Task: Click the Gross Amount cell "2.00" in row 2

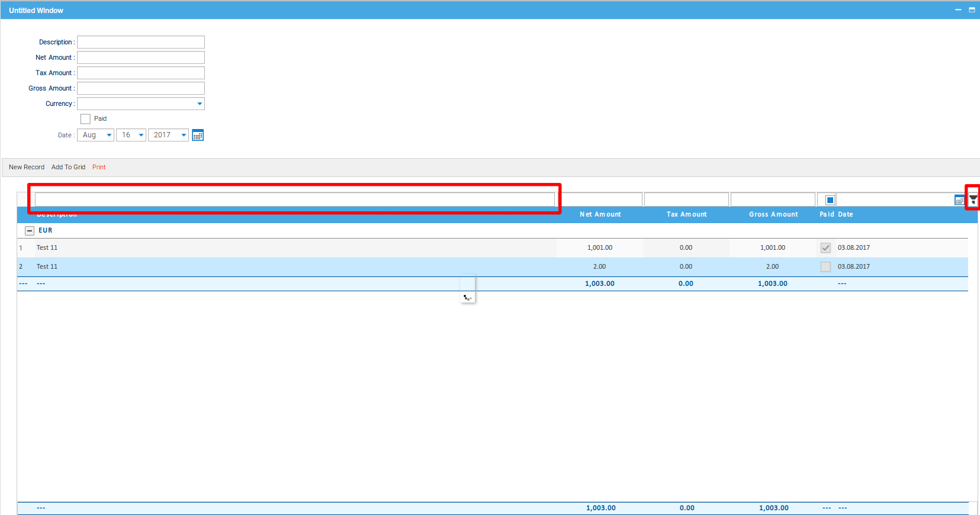Action: (x=773, y=267)
